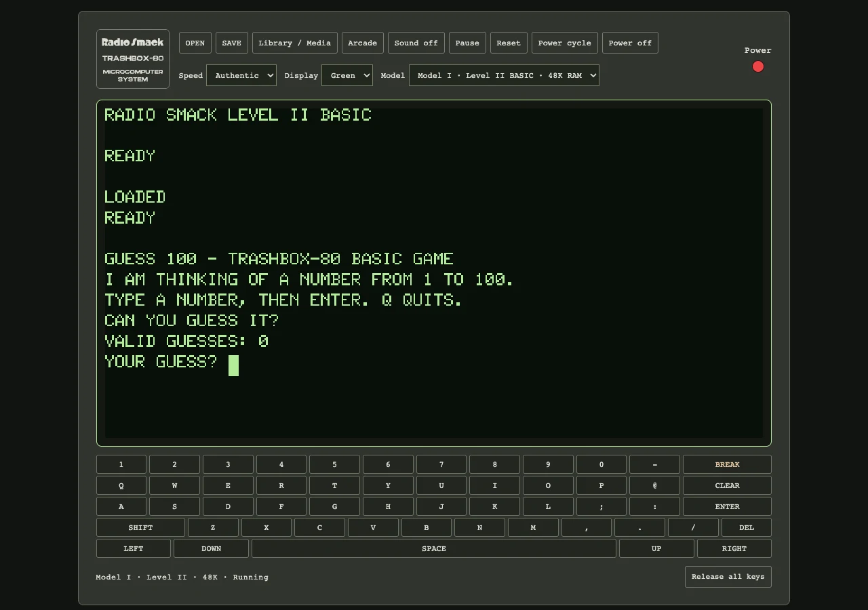Tap the D letter key
Screen dimensions: 868x610
coord(228,506)
